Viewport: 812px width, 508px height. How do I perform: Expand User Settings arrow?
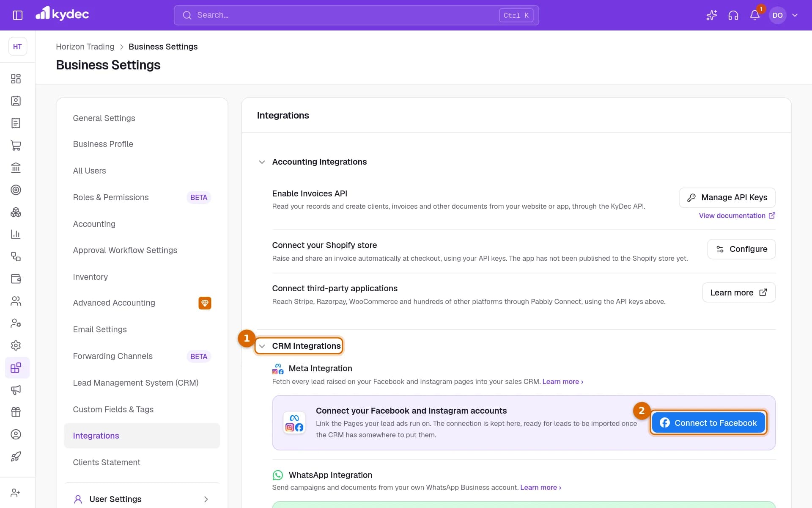206,500
